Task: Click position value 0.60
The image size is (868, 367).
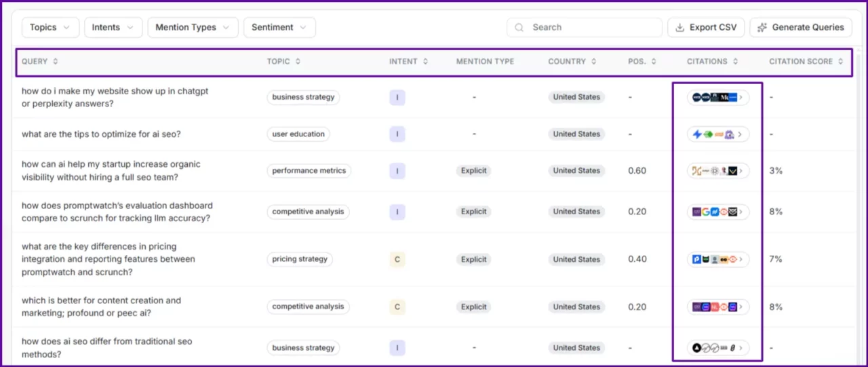Action: [637, 171]
